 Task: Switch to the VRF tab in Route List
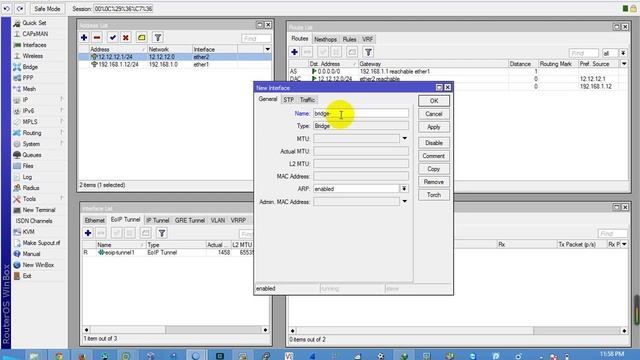[x=367, y=39]
